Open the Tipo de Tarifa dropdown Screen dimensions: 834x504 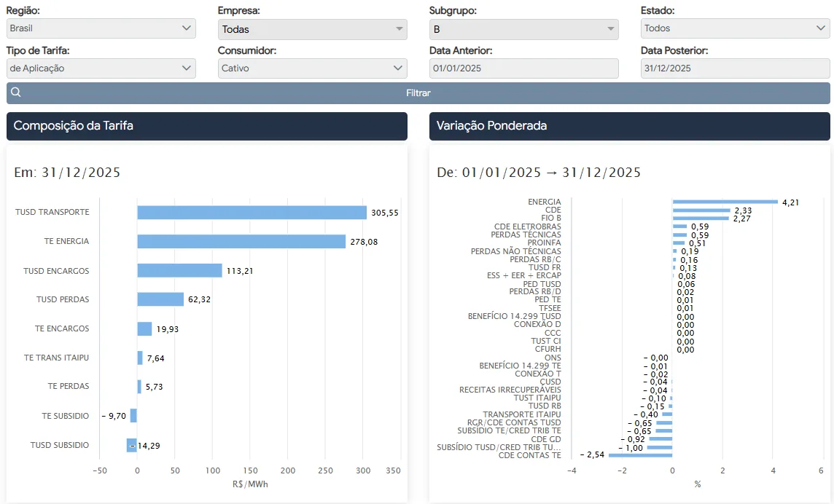point(101,68)
